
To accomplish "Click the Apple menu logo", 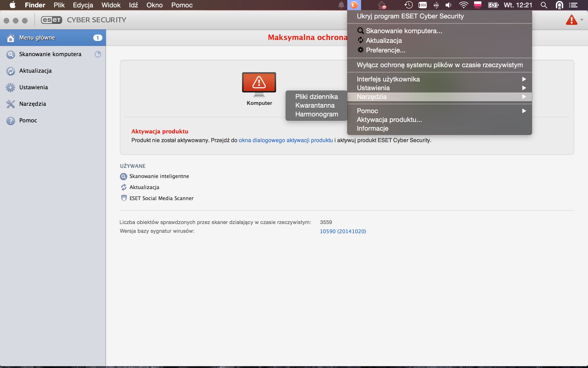I will tap(12, 5).
